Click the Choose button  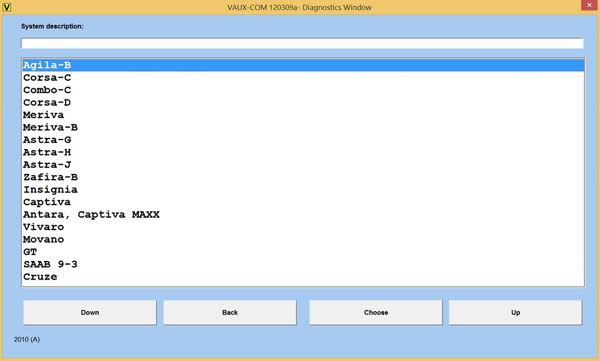(376, 312)
